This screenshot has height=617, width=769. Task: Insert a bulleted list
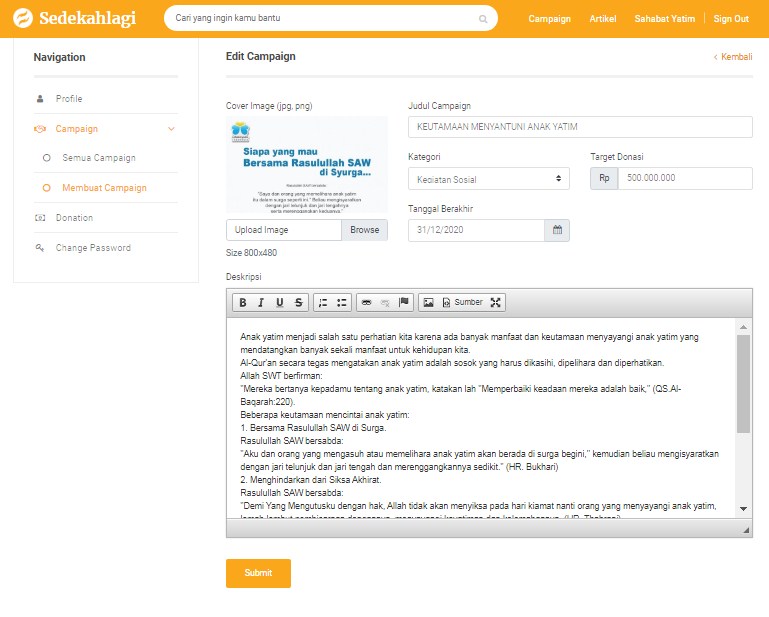(341, 303)
